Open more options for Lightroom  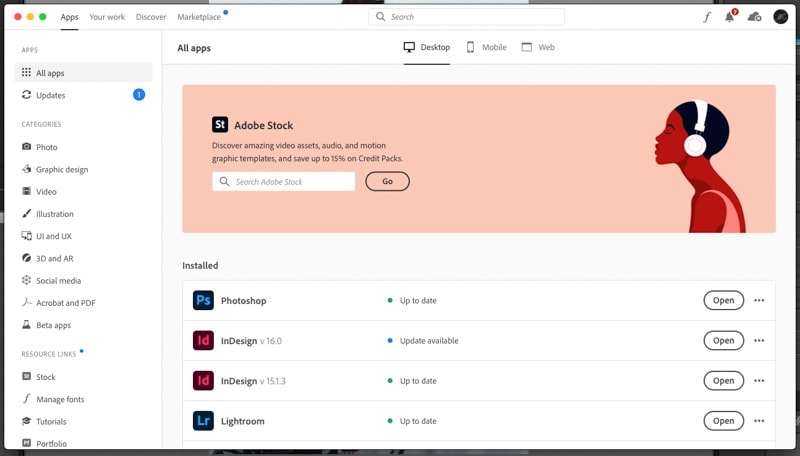tap(759, 421)
